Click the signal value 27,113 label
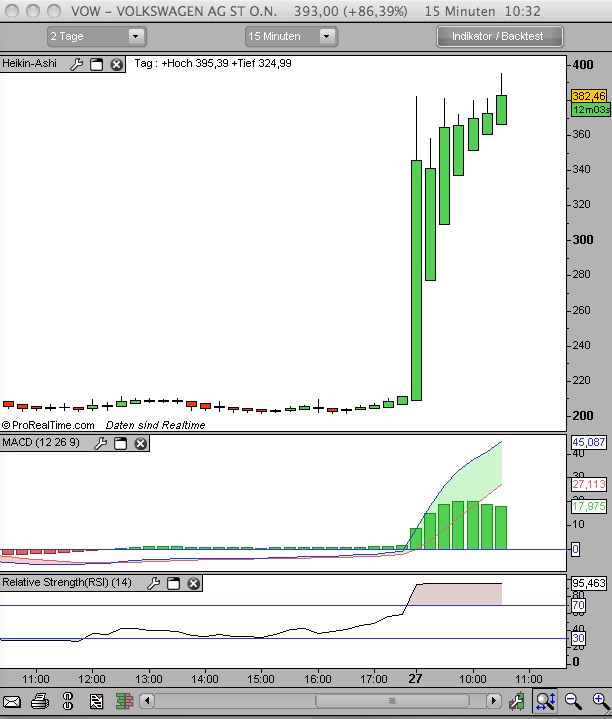 coord(589,484)
